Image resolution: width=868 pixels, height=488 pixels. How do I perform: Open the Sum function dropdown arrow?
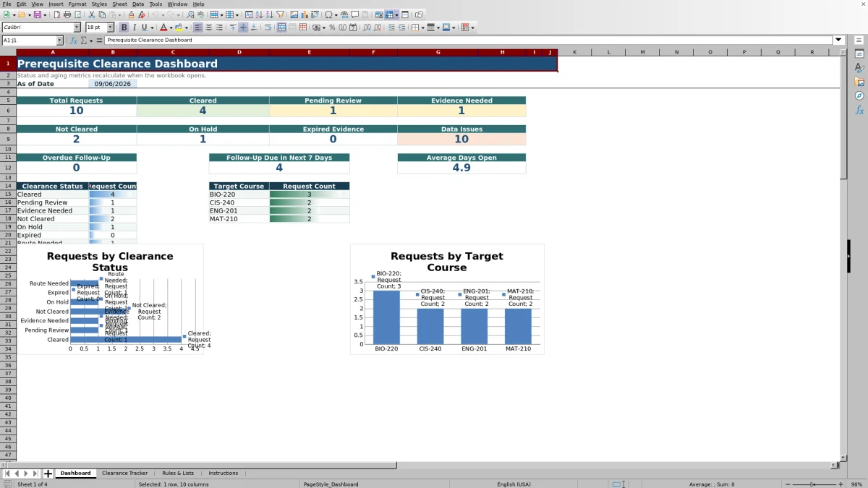[x=91, y=40]
